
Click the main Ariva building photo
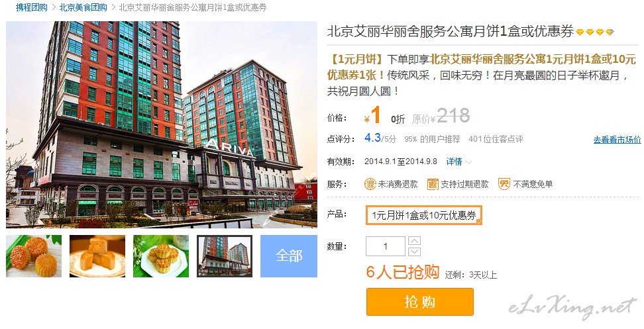[x=162, y=124]
